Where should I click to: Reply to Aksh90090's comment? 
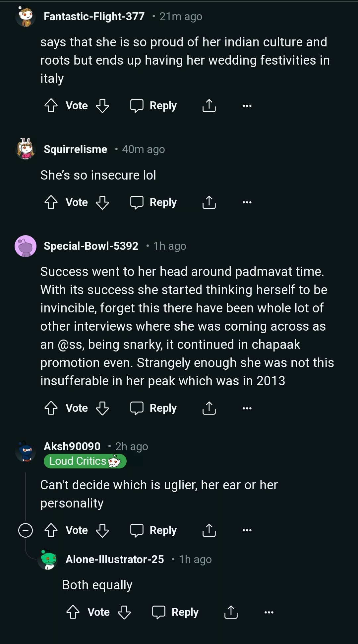click(153, 530)
